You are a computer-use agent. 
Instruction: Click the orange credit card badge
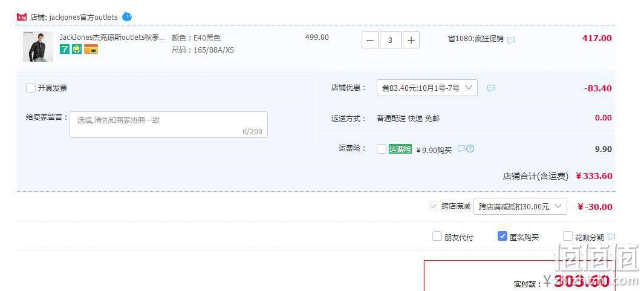[x=91, y=50]
